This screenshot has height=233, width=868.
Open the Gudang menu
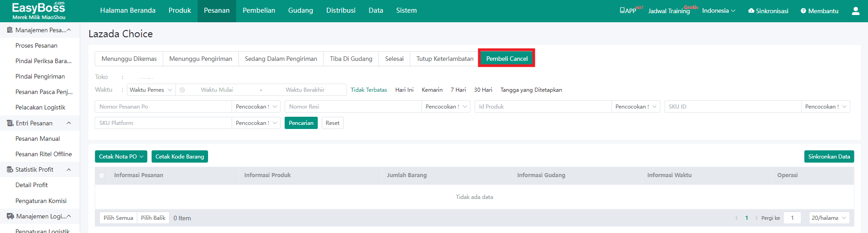pyautogui.click(x=301, y=10)
